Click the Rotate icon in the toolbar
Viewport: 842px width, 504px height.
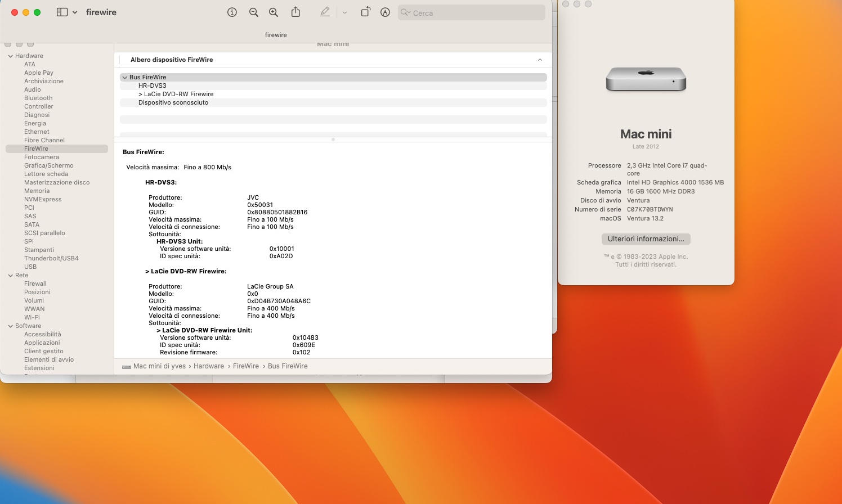(x=365, y=12)
